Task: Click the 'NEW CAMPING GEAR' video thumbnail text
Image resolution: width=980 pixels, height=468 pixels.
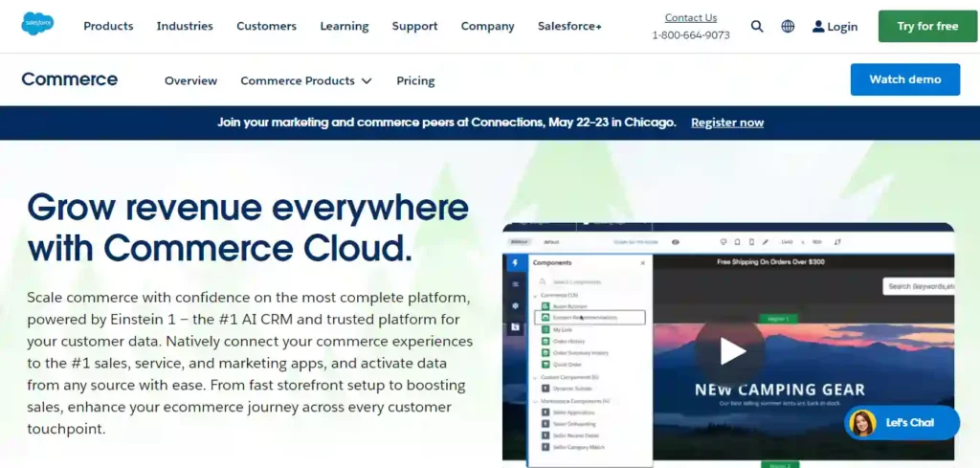Action: tap(779, 390)
